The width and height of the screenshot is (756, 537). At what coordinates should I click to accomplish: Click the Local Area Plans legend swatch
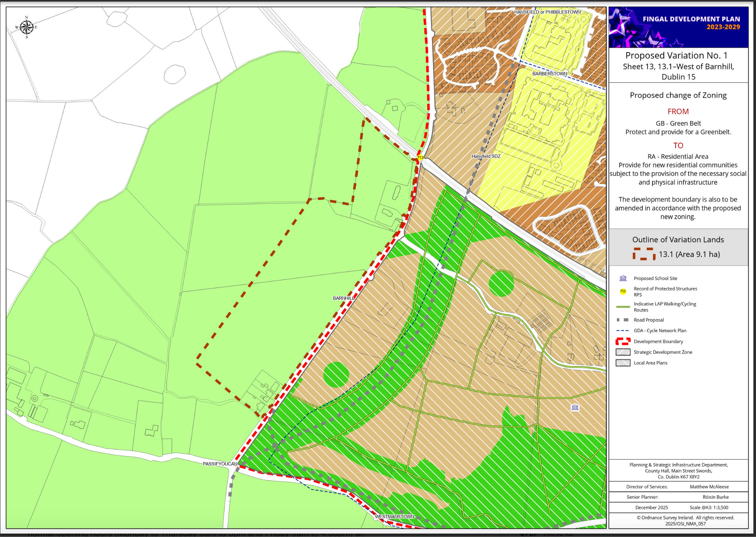click(x=623, y=363)
